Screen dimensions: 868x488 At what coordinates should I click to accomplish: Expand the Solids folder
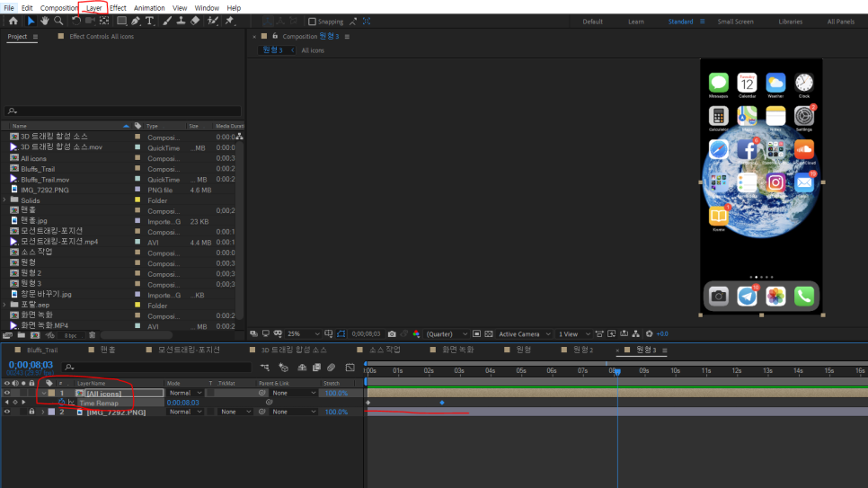(5, 200)
